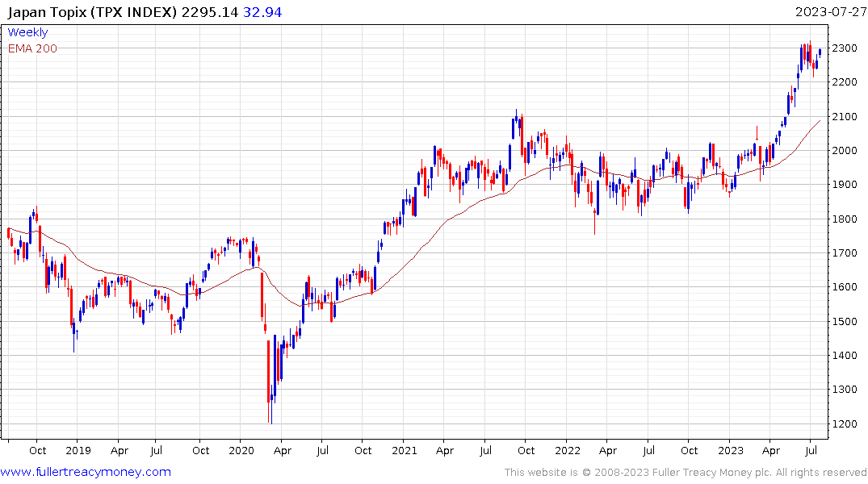Click the Japan Topix chart title
Viewport: 868px width, 484px height.
click(x=92, y=12)
